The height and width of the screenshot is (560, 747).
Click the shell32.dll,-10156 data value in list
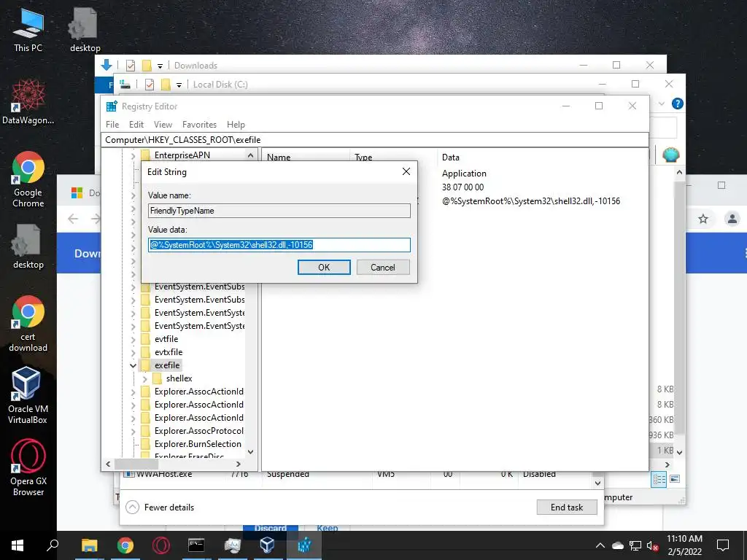tap(531, 201)
